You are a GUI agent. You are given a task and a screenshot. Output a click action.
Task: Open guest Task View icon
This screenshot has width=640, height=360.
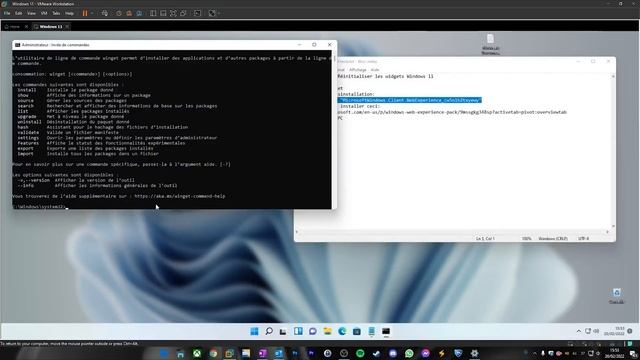[283, 331]
